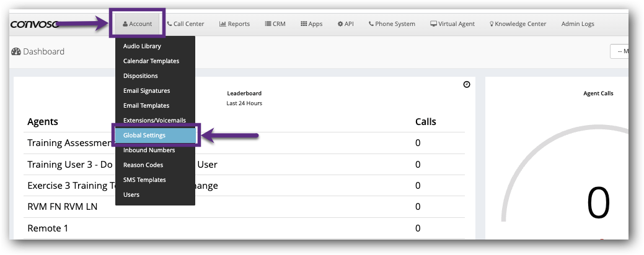
Task: Open the Virtual Agent menu
Action: (x=452, y=24)
